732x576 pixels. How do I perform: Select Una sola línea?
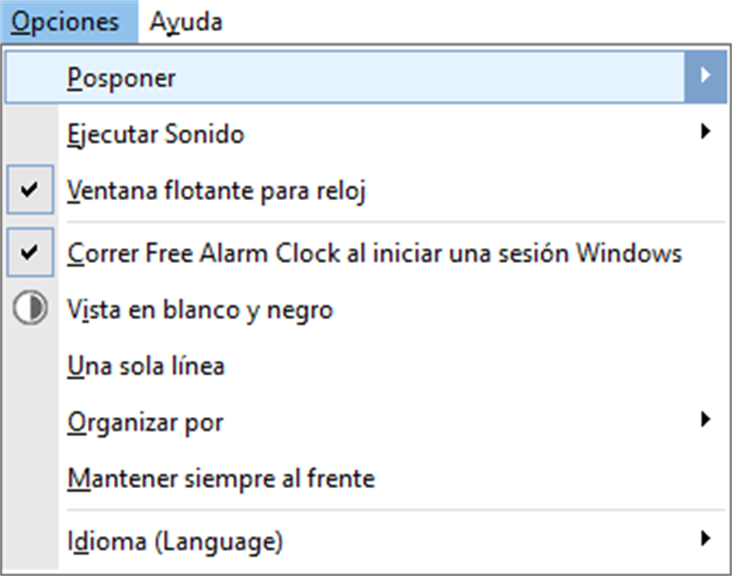click(x=146, y=366)
